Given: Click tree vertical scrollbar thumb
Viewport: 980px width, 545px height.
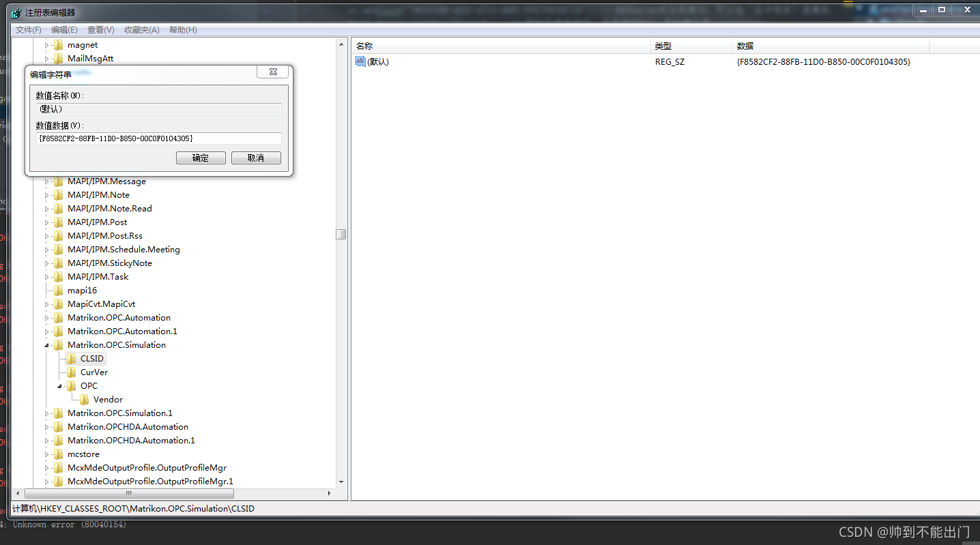Looking at the screenshot, I should tap(341, 234).
